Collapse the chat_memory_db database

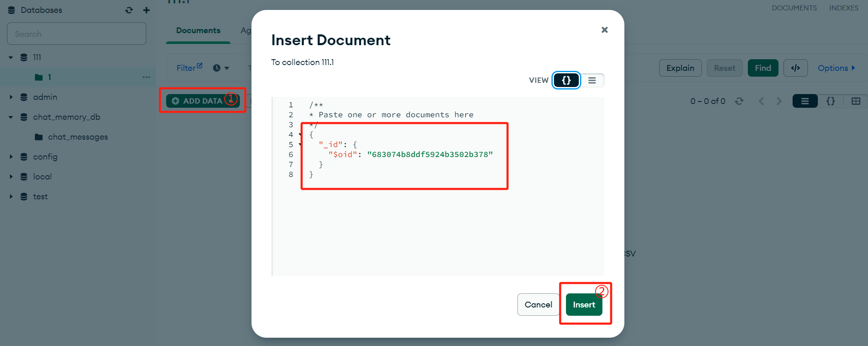[x=11, y=117]
